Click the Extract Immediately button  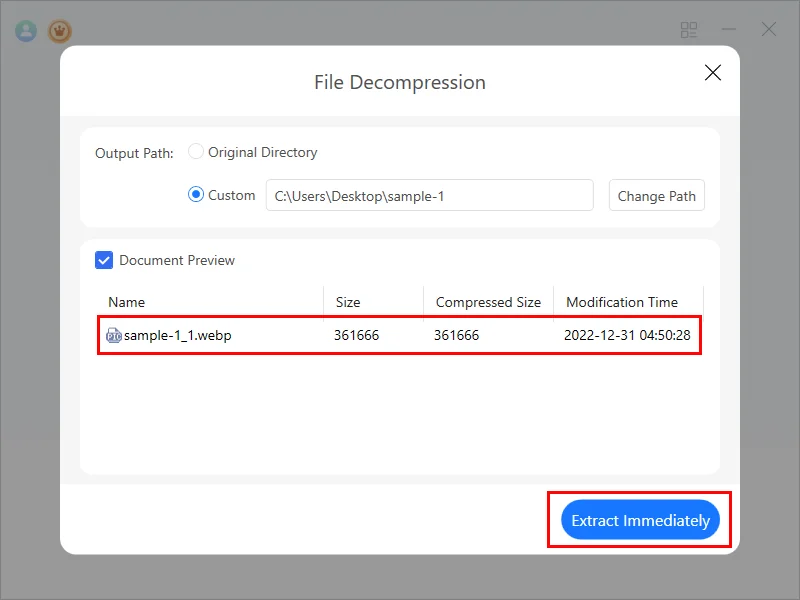(x=640, y=521)
